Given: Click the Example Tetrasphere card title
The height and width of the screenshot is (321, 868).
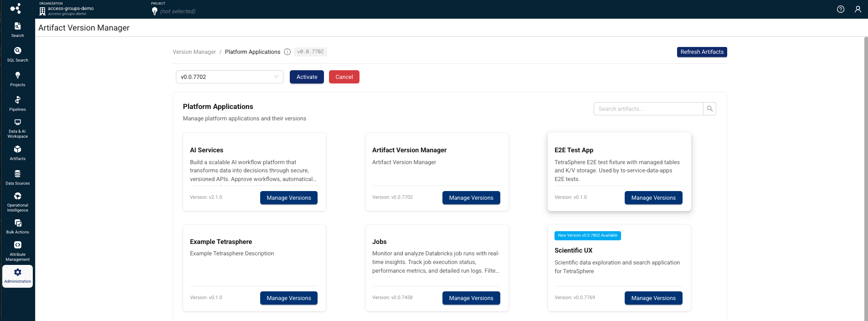Looking at the screenshot, I should point(221,242).
